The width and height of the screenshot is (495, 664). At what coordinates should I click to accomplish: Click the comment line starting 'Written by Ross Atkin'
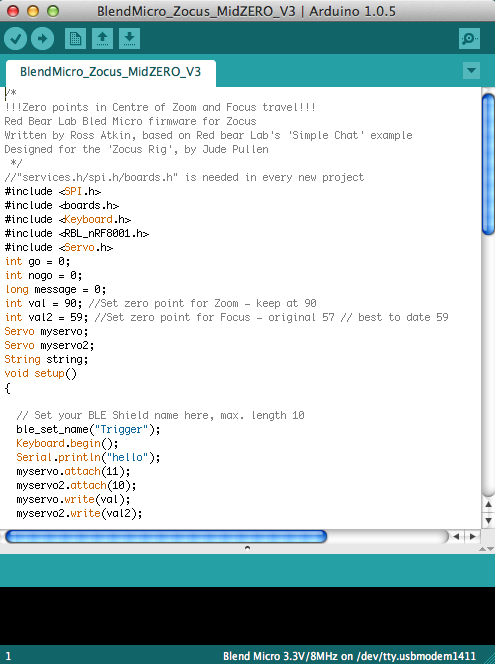208,136
